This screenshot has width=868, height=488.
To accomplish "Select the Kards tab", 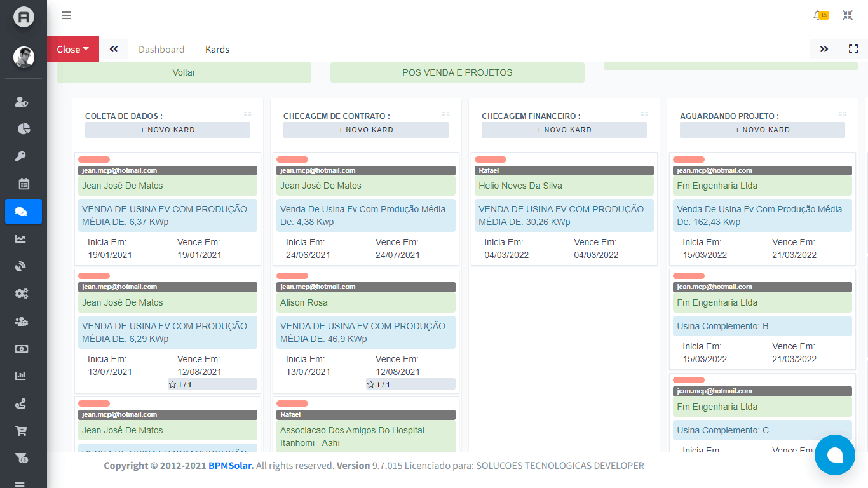I will pos(217,50).
